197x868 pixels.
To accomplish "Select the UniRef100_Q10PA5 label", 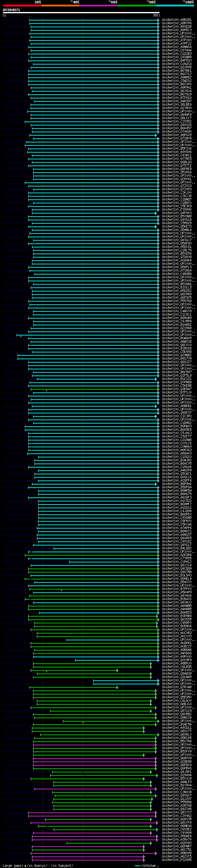I will (x=177, y=67).
